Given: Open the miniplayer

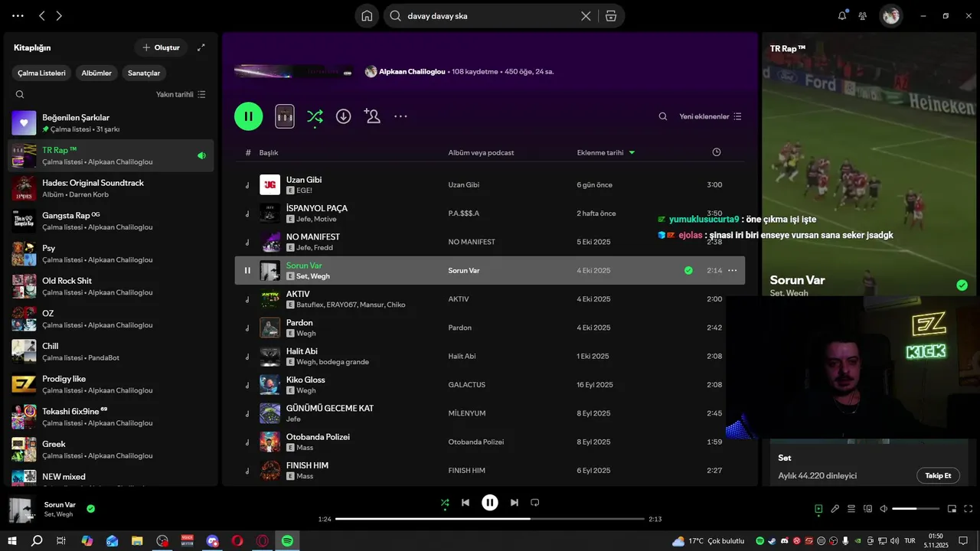Looking at the screenshot, I should tap(952, 509).
